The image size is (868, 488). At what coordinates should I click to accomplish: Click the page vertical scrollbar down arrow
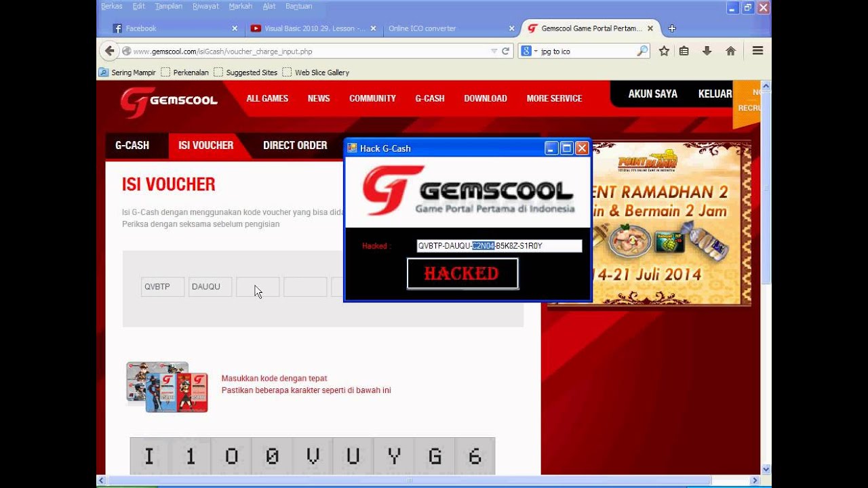point(766,469)
